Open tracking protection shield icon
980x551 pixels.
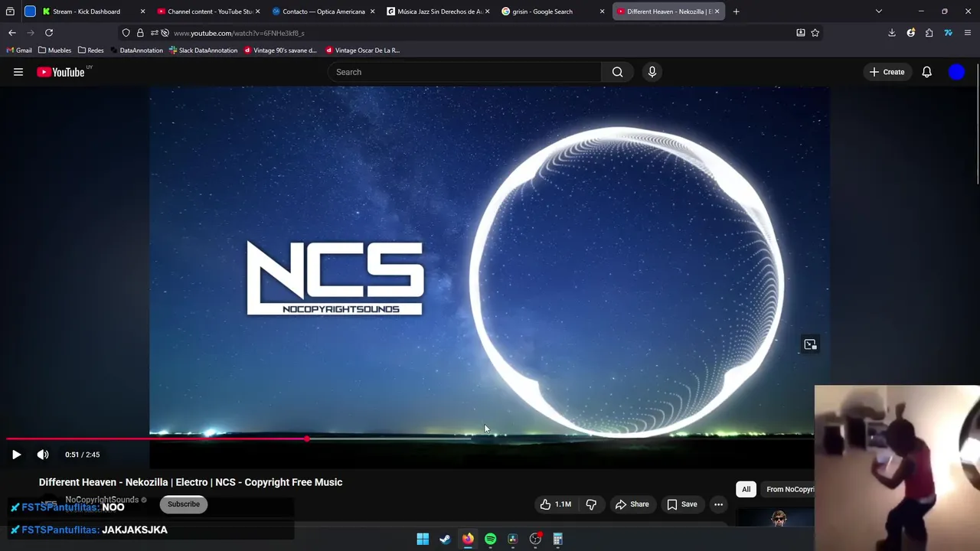[126, 33]
